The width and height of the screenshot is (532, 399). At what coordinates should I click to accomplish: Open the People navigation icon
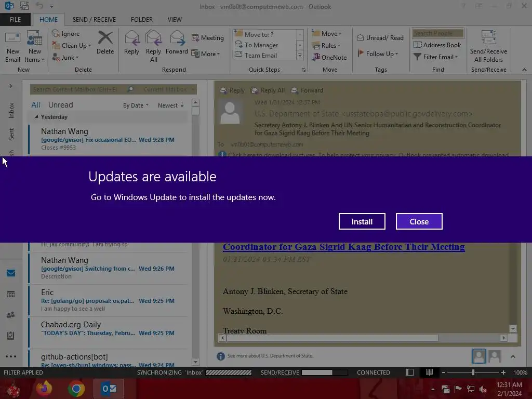click(11, 315)
